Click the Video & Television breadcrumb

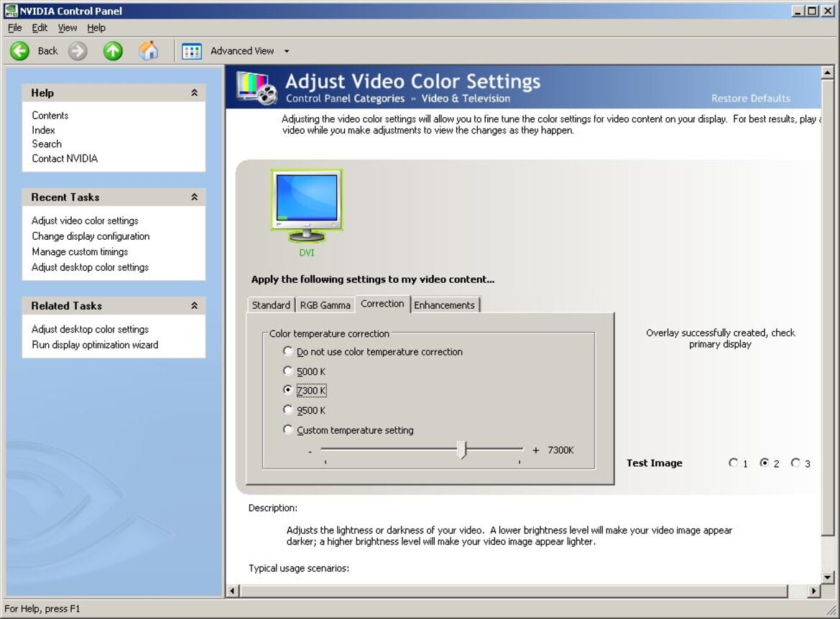[466, 98]
